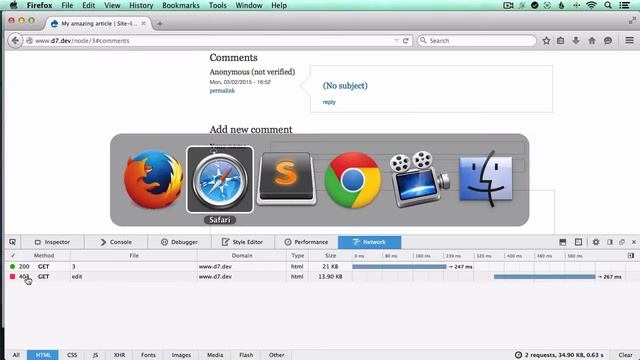
Task: Open the macOS Spotlight search icon
Action: click(608, 5)
